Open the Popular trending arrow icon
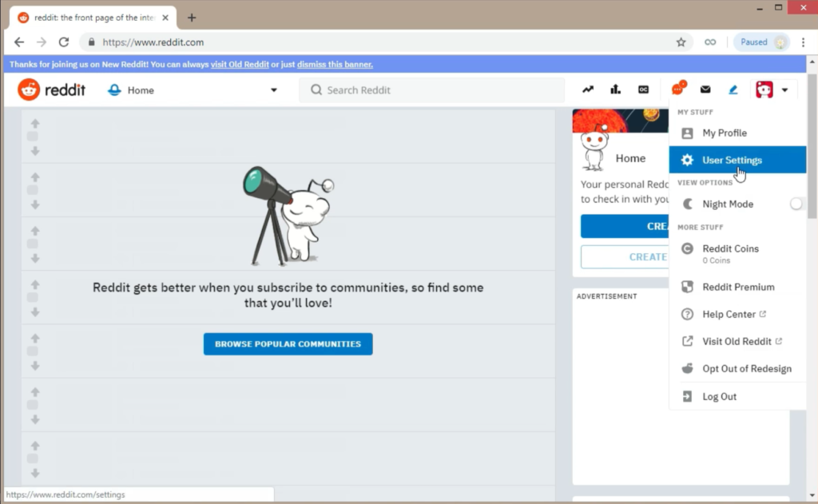 coord(588,89)
